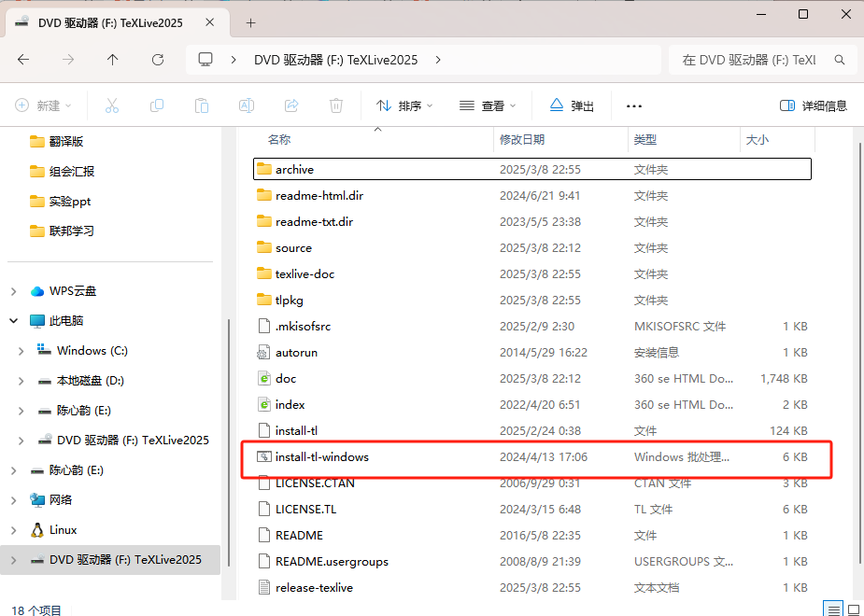Click the Share icon in toolbar
The width and height of the screenshot is (864, 616).
[291, 105]
